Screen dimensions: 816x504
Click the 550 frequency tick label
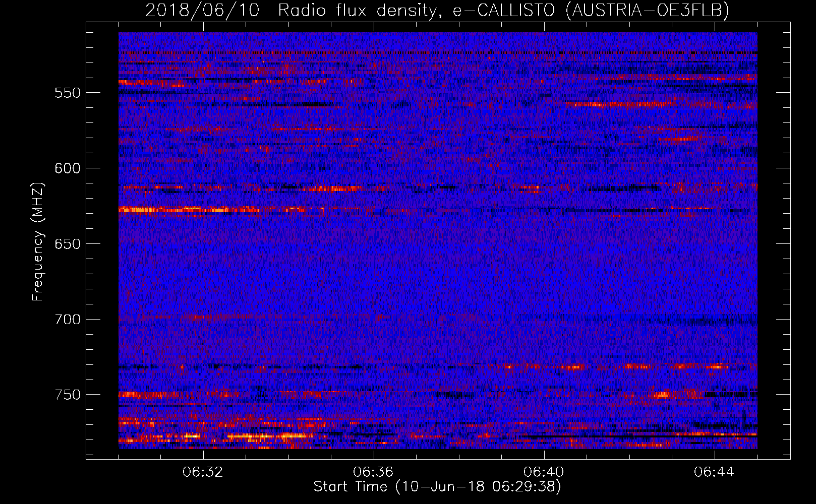tap(68, 93)
